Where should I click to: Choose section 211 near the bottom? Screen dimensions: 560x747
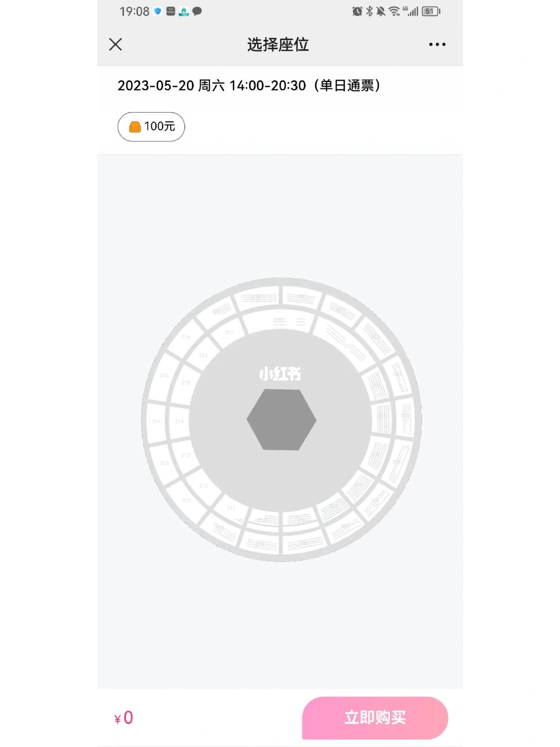(x=231, y=508)
